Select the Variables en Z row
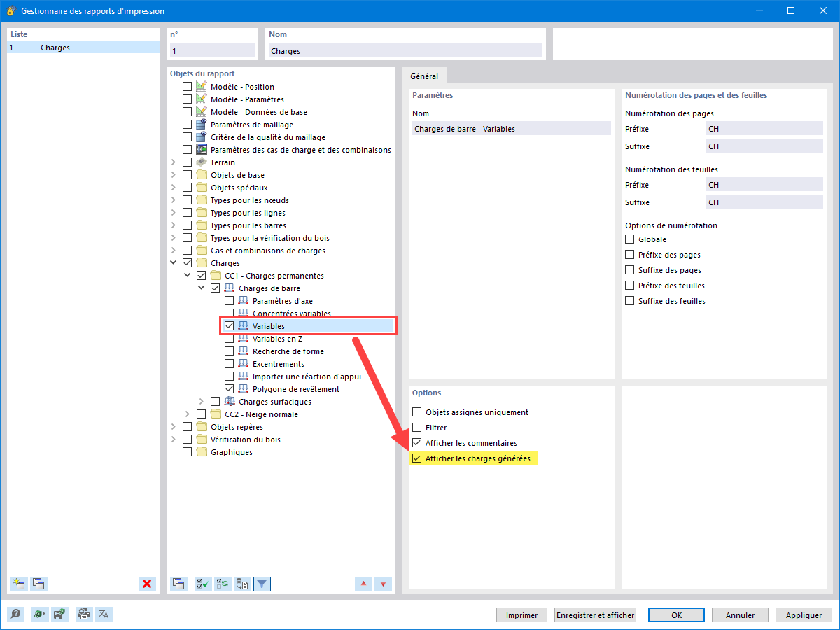Image resolution: width=840 pixels, height=630 pixels. pyautogui.click(x=277, y=339)
